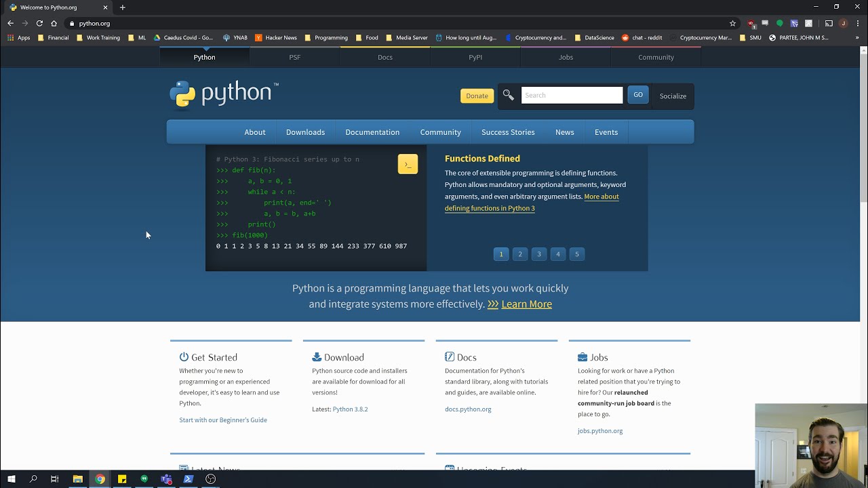Click the gray speech-bubble extension icon
The width and height of the screenshot is (868, 488).
coord(765,22)
